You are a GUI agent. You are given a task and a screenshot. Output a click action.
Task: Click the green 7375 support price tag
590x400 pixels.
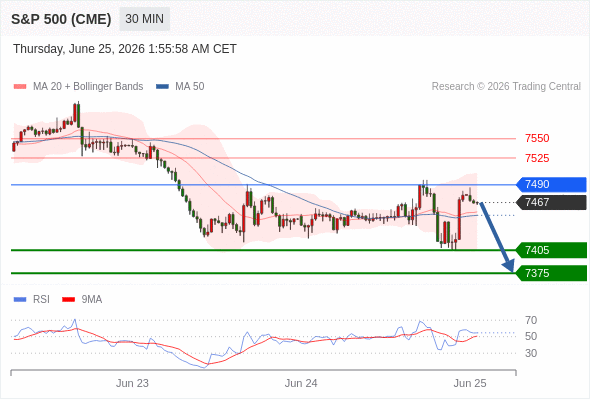[551, 273]
